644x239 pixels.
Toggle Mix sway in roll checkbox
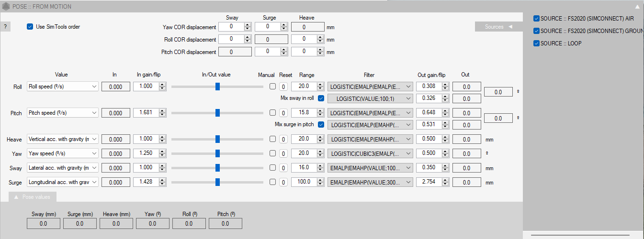(x=321, y=98)
